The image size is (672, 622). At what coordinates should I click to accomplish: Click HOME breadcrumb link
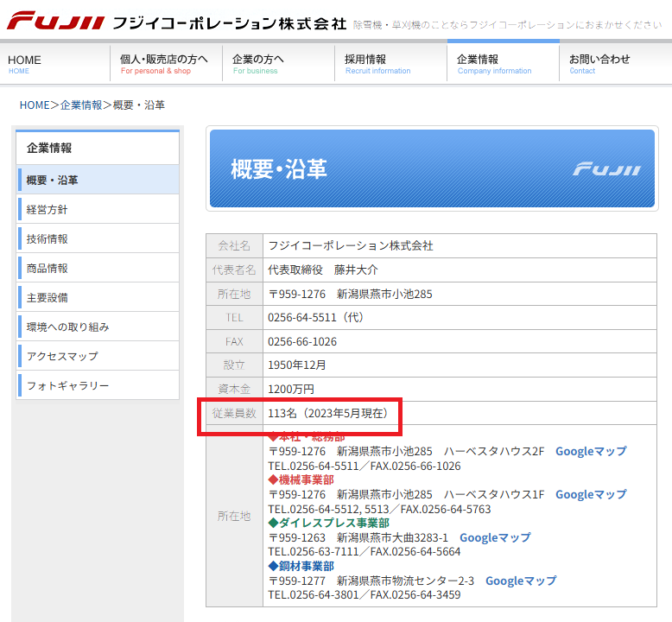(x=35, y=105)
